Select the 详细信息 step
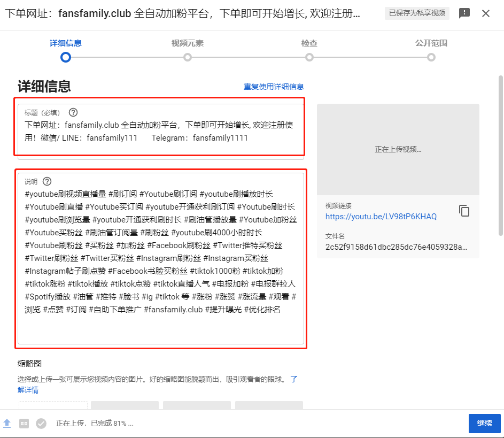 point(66,43)
